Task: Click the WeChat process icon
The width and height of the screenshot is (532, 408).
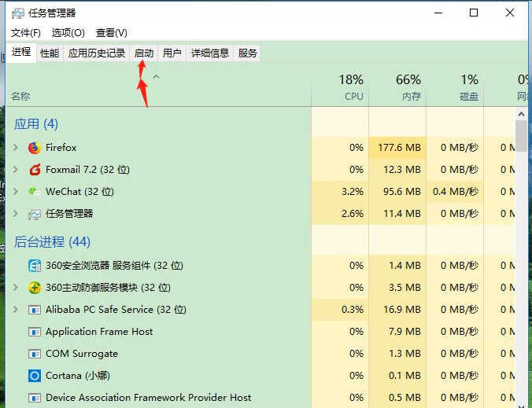Action: click(x=35, y=192)
